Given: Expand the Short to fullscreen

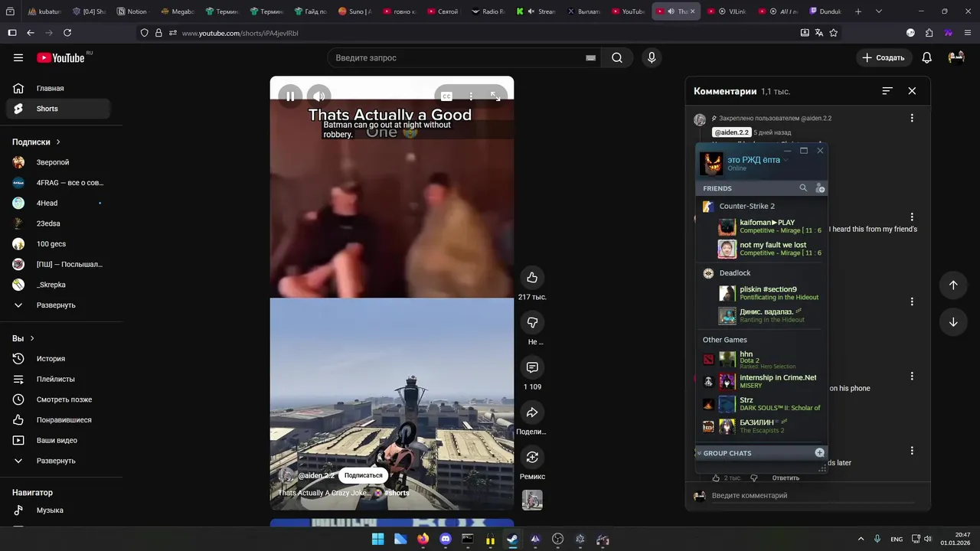Looking at the screenshot, I should [x=495, y=96].
